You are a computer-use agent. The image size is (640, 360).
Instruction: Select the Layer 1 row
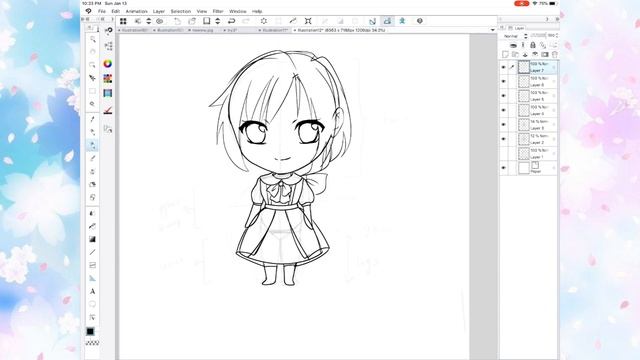tap(528, 153)
